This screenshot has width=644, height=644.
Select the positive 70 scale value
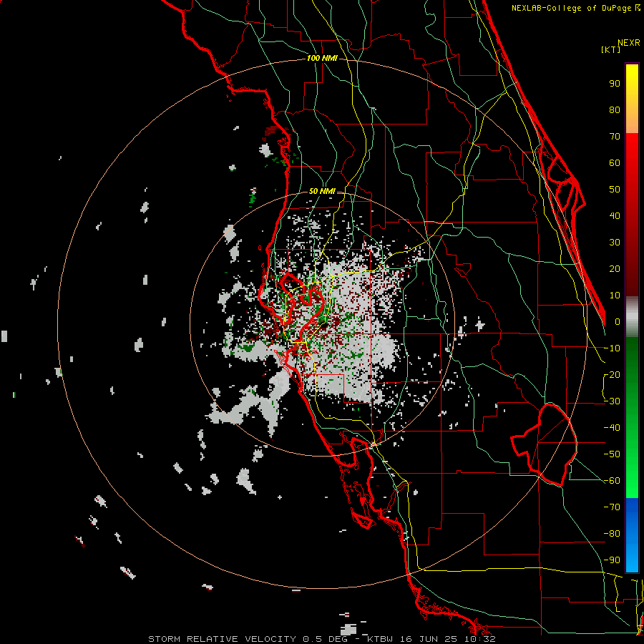(615, 137)
